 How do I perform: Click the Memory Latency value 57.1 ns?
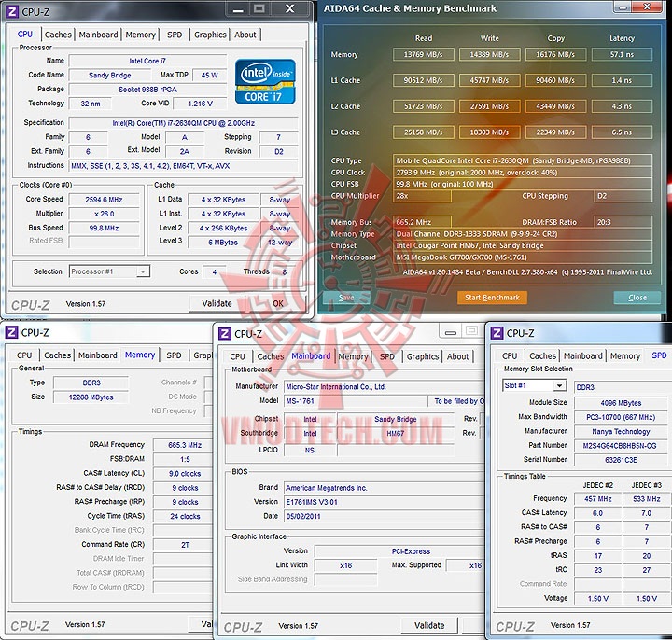(x=622, y=54)
